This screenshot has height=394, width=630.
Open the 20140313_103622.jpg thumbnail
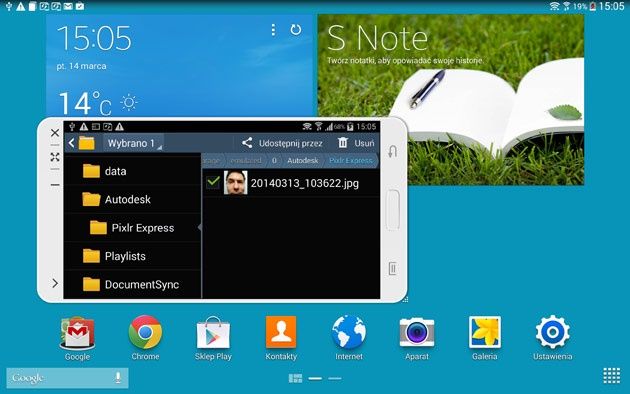(x=235, y=182)
